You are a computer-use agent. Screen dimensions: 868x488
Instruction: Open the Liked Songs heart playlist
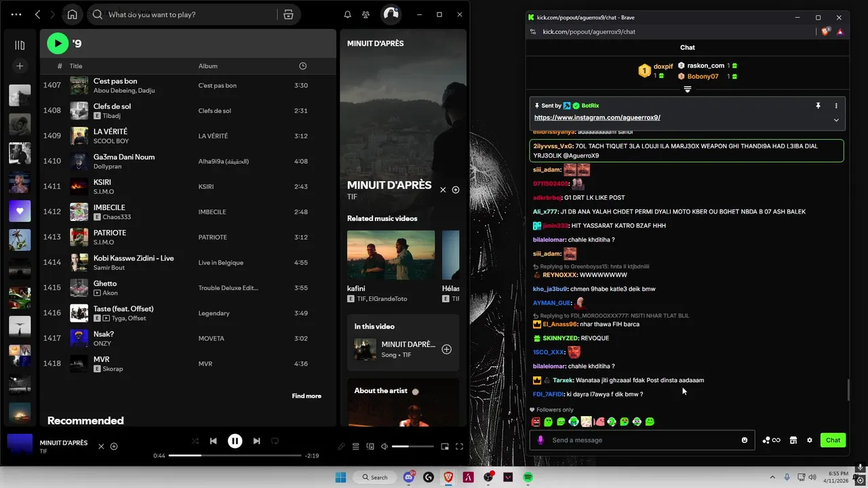click(20, 211)
